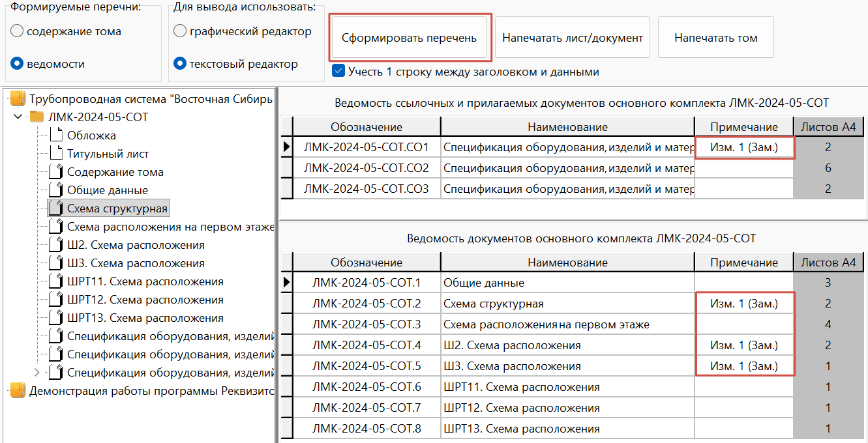Click Примечание header in the upper table
The width and height of the screenshot is (868, 443).
[744, 127]
